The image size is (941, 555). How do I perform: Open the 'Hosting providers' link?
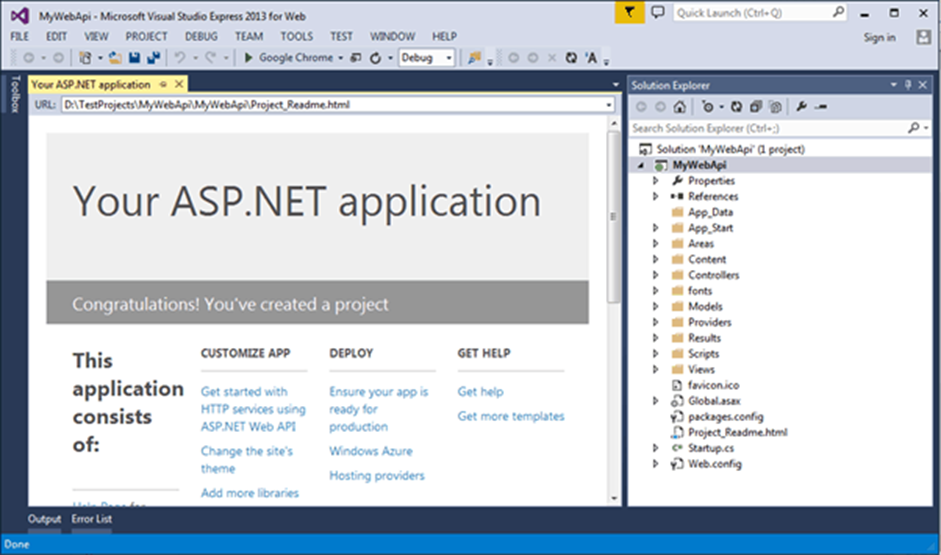pyautogui.click(x=377, y=475)
